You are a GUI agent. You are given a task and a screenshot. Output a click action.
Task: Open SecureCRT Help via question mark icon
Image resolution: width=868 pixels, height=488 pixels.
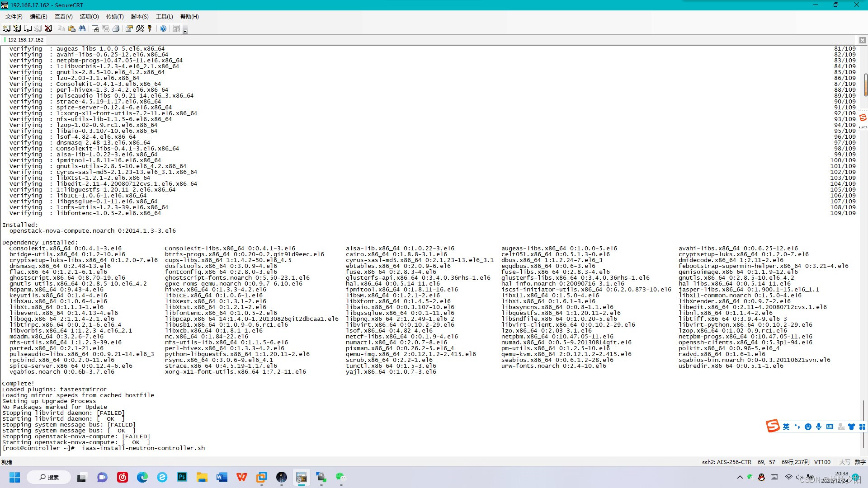163,28
